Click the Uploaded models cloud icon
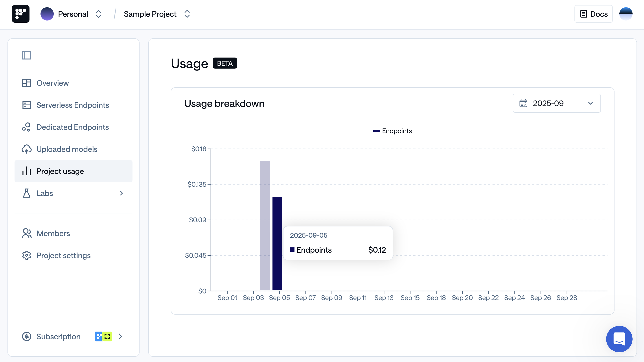 [26, 149]
